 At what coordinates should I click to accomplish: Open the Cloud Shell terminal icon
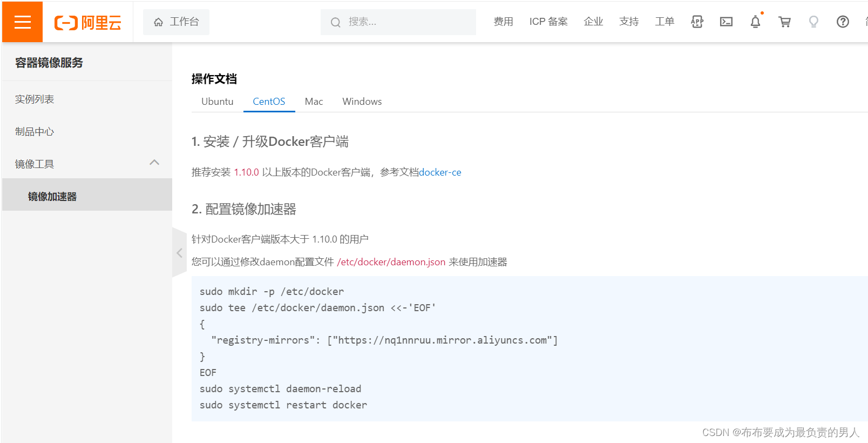pyautogui.click(x=726, y=22)
